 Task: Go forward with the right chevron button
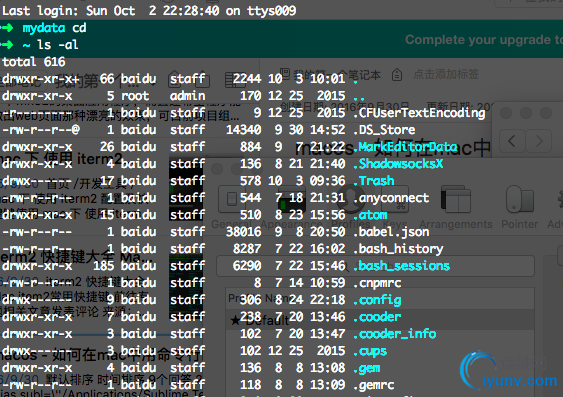click(539, 141)
